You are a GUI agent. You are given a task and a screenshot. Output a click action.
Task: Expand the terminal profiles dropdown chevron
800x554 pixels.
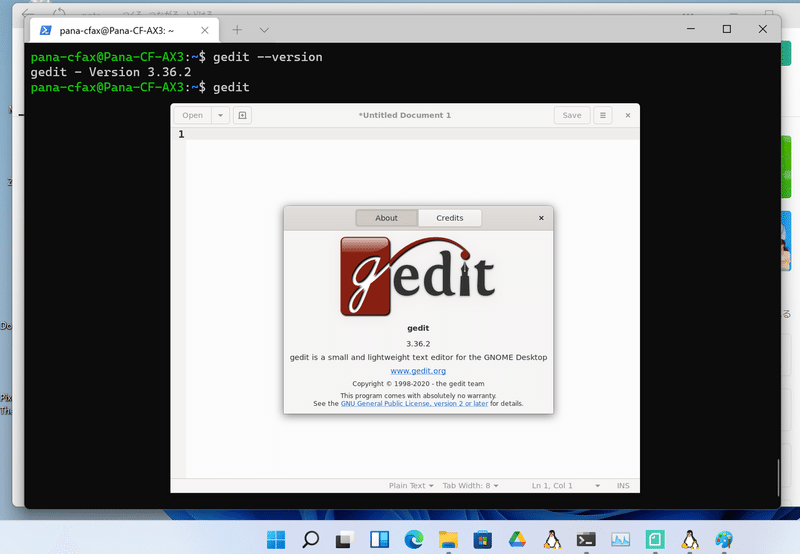(264, 30)
